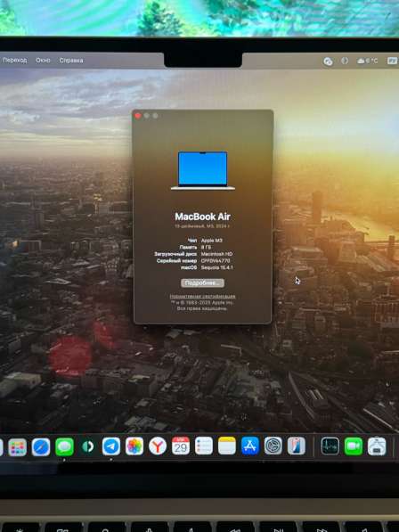The width and height of the screenshot is (399, 532).
Task: Open the dark green half-circle dock app
Action: click(x=88, y=446)
